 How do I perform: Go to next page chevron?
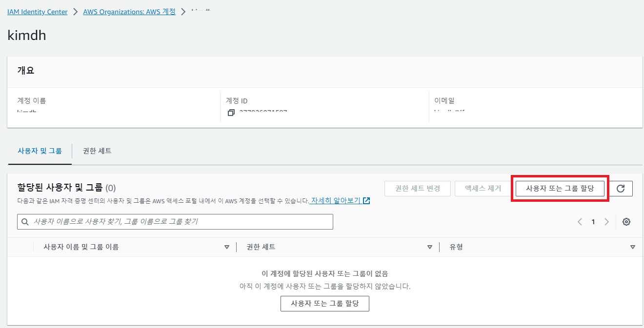[x=606, y=222]
